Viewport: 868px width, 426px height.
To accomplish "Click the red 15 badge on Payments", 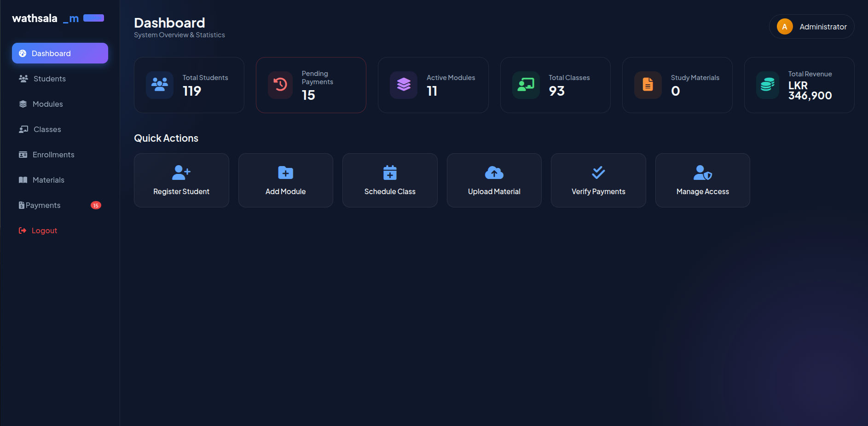I will click(x=96, y=205).
